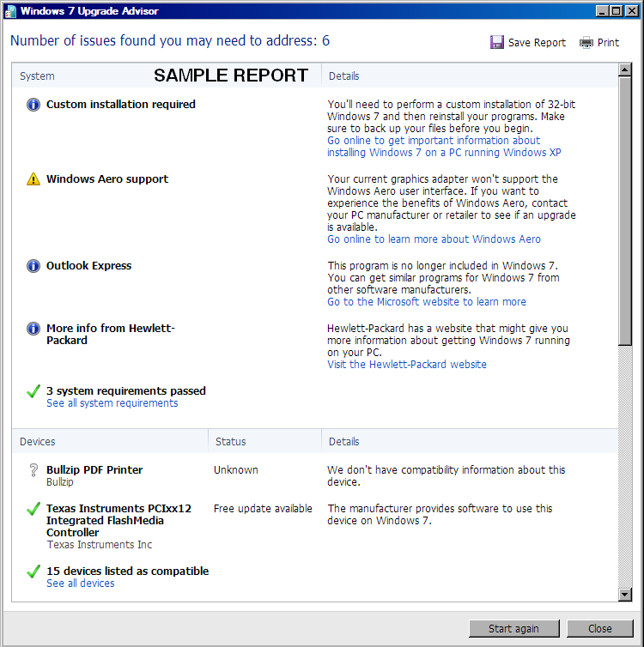The height and width of the screenshot is (647, 644).
Task: Click the Details header in the Devices section
Action: tap(343, 442)
